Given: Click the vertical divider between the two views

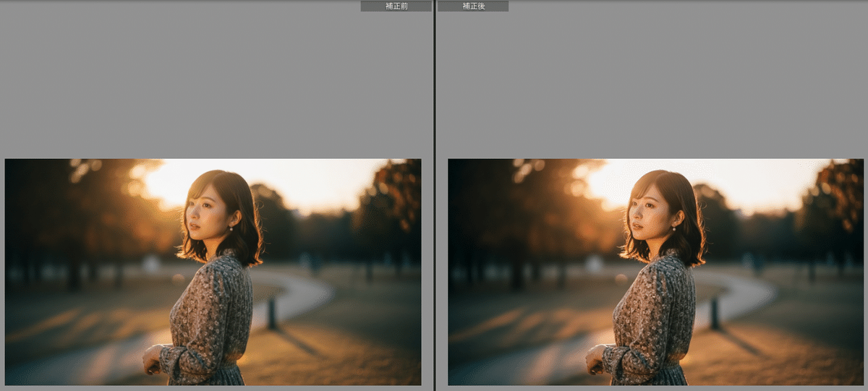Looking at the screenshot, I should [x=434, y=195].
